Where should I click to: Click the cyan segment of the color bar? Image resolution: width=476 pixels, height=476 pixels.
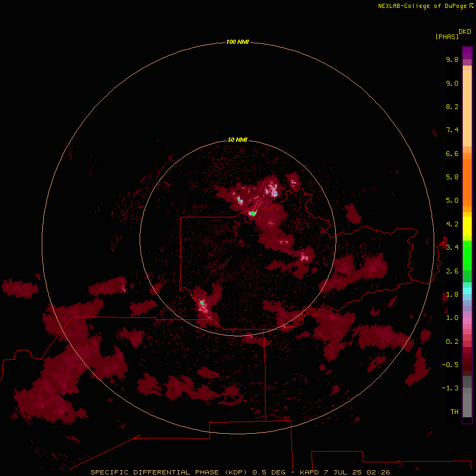tap(467, 291)
